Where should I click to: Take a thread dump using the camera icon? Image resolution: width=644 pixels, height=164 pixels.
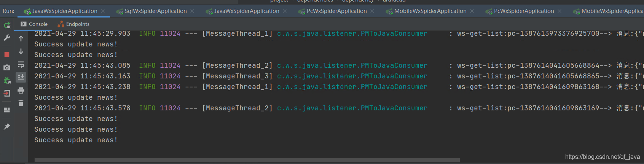(7, 67)
